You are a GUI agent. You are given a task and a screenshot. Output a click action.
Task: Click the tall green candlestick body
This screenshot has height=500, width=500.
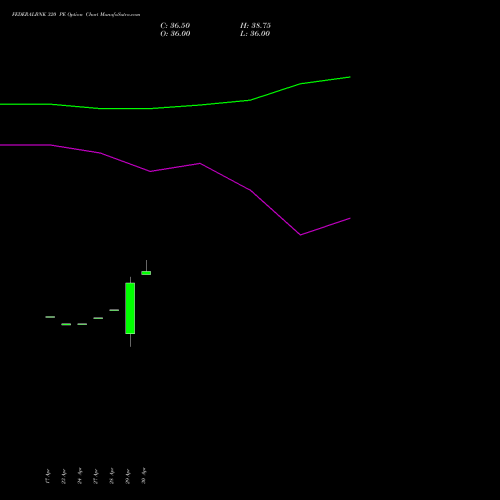130,308
